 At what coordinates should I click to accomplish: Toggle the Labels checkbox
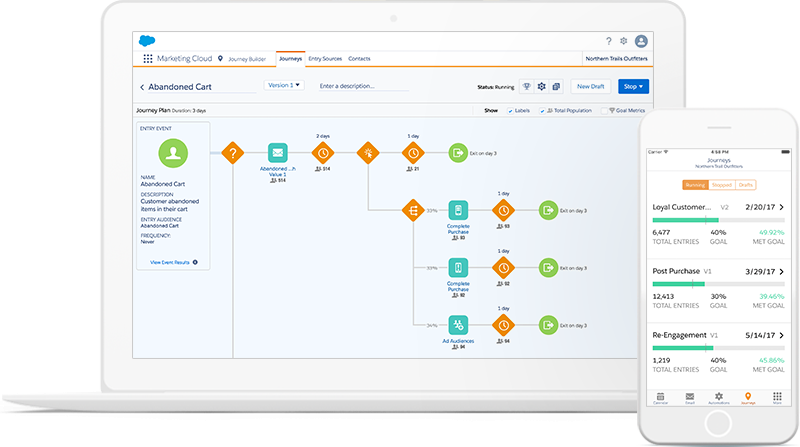click(x=510, y=110)
